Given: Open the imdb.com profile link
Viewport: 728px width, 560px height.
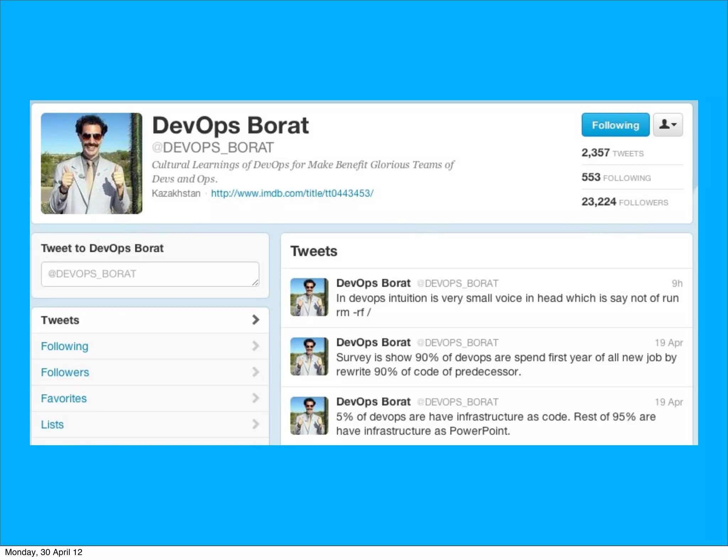Looking at the screenshot, I should click(292, 193).
